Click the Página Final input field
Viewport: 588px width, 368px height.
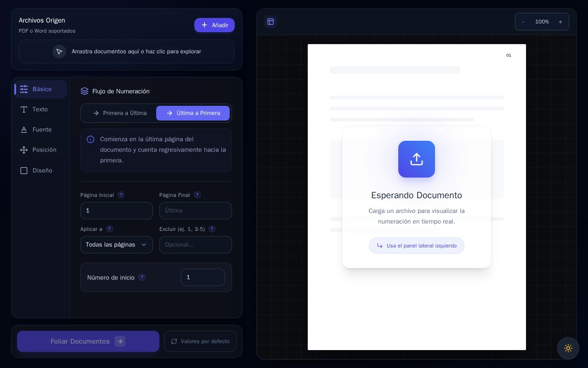coord(196,211)
